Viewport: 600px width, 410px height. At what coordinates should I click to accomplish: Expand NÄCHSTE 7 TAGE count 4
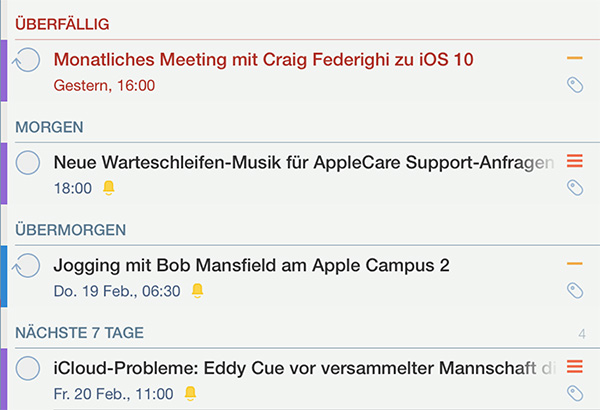coord(582,334)
